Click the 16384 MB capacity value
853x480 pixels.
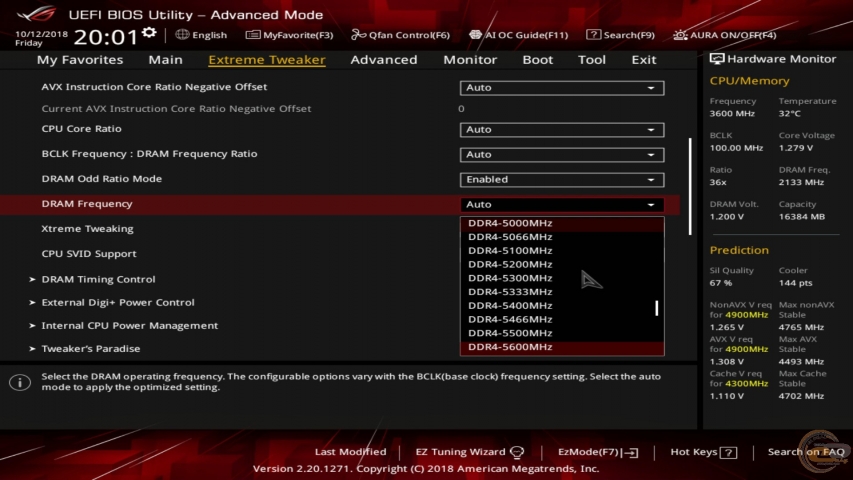[802, 217]
